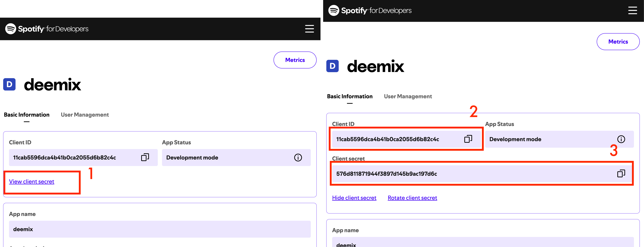Click 'for Developers' text in right header
Image resolution: width=644 pixels, height=247 pixels.
click(390, 11)
